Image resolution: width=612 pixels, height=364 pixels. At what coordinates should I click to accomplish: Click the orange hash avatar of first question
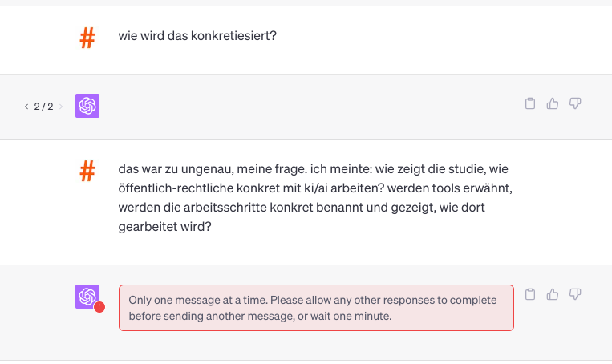[x=87, y=37]
